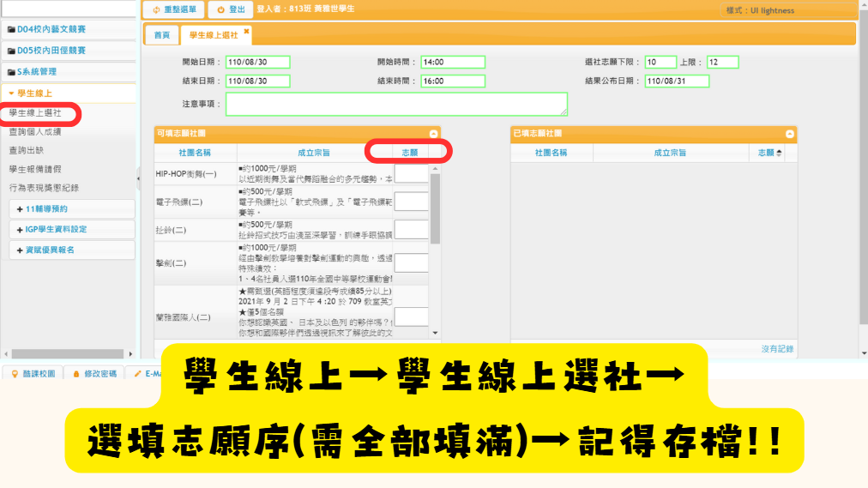This screenshot has width=868, height=488.
Task: Click the 重整選單 reload menu button
Action: coord(173,9)
